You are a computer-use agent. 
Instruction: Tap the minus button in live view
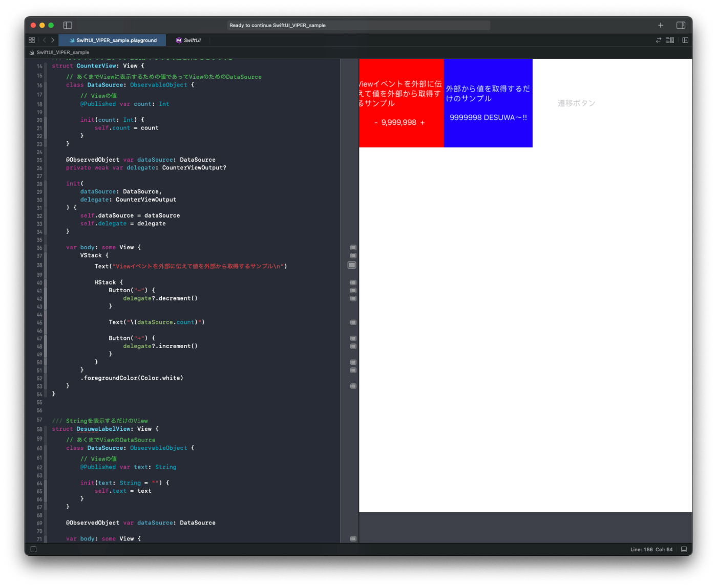[x=376, y=123]
